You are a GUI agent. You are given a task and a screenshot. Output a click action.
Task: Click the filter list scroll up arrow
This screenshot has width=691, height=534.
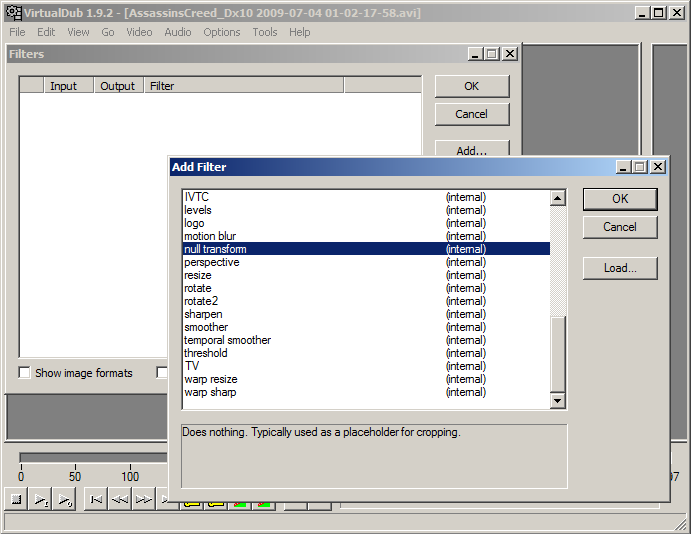tap(557, 198)
